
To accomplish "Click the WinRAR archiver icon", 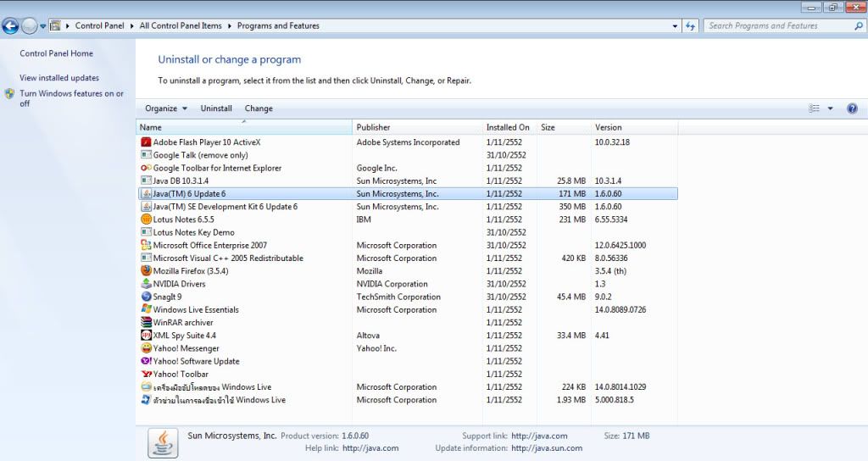I will coord(146,322).
